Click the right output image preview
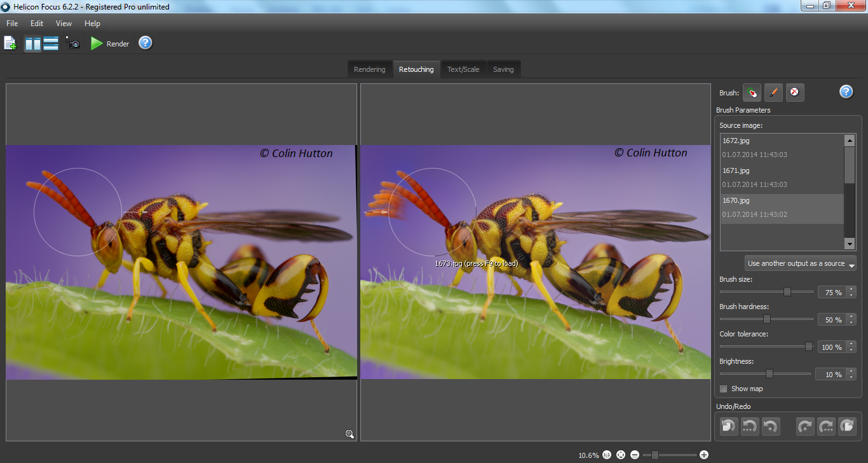The width and height of the screenshot is (868, 463). tap(535, 262)
